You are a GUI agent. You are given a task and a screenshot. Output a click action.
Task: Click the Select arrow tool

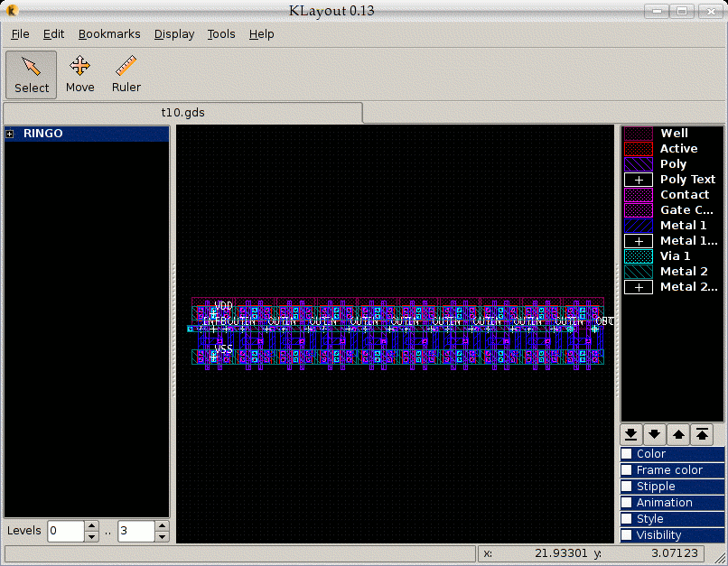[32, 74]
